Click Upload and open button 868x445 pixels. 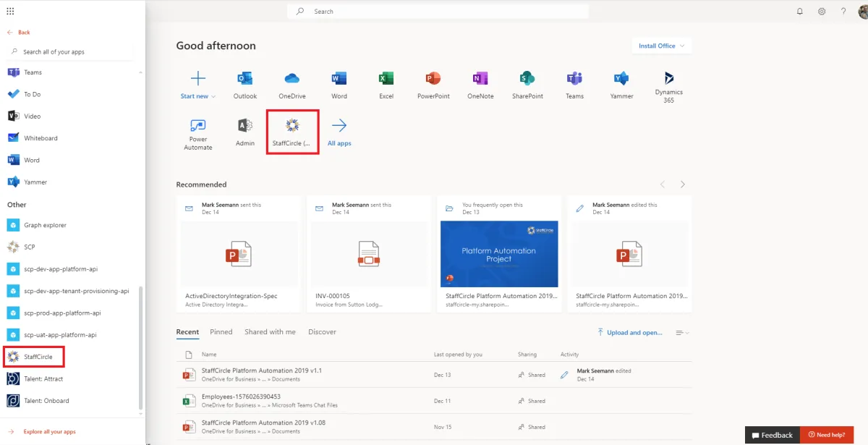pos(629,333)
